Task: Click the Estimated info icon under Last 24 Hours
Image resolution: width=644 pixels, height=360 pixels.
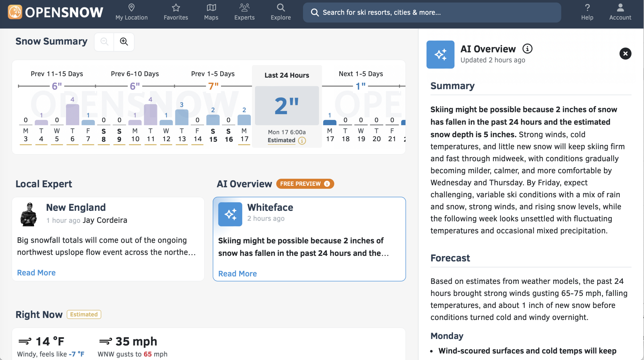Action: [302, 141]
